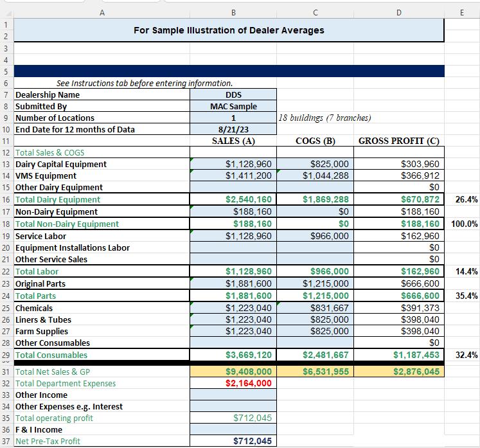Click Total Department Expenses $2,164,000
This screenshot has height=448, width=480.
click(x=233, y=383)
